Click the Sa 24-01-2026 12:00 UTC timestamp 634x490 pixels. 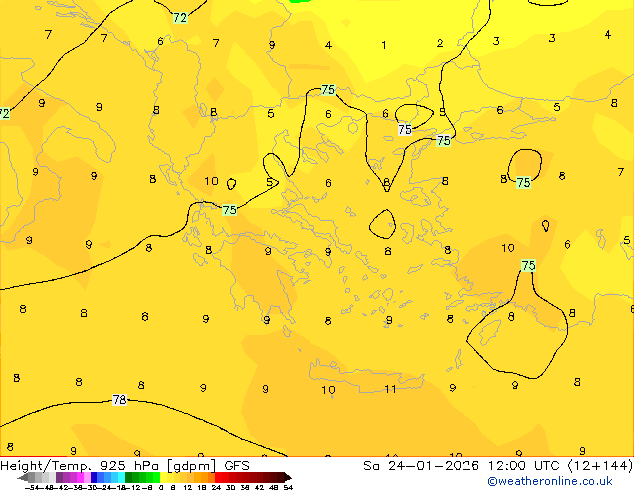coord(498,466)
